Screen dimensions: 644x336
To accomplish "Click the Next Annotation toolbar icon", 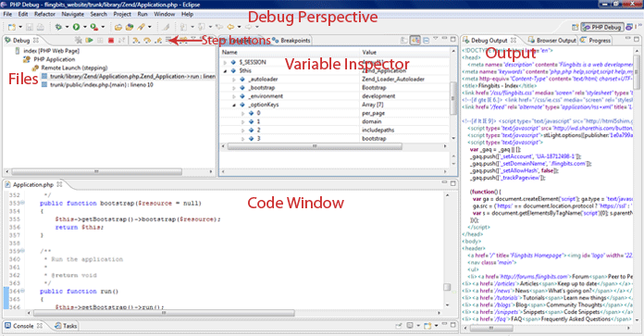I will coord(183,27).
